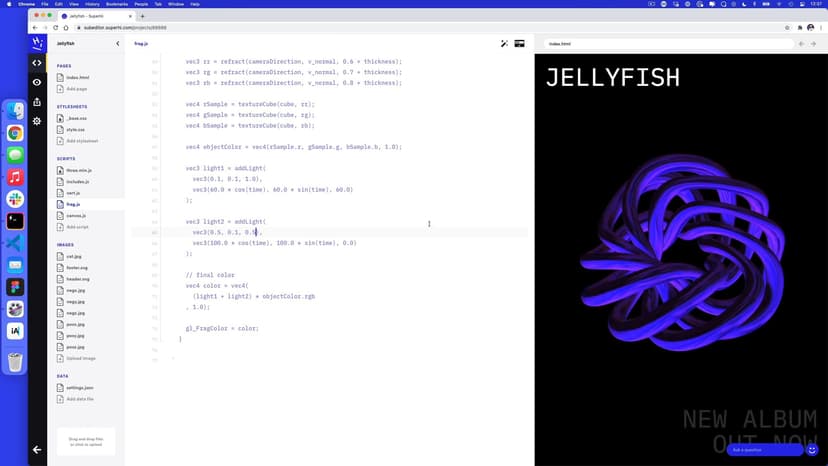Viewport: 828px width, 466px height.
Task: Click Upload image link
Action: (80, 358)
